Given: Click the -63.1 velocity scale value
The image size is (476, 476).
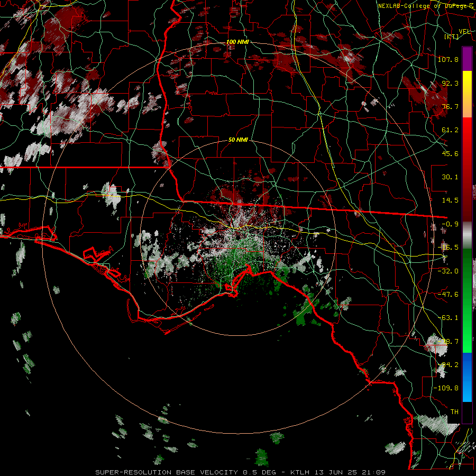Looking at the screenshot, I should (x=448, y=317).
